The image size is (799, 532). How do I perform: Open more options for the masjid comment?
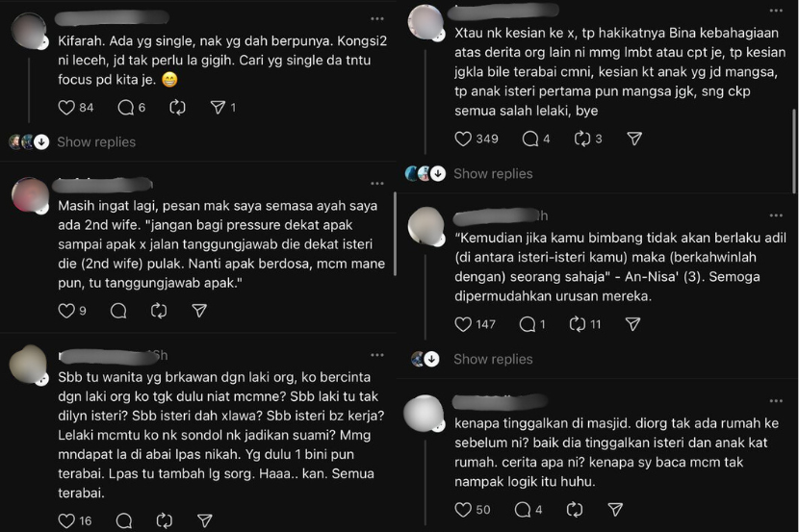click(x=776, y=400)
